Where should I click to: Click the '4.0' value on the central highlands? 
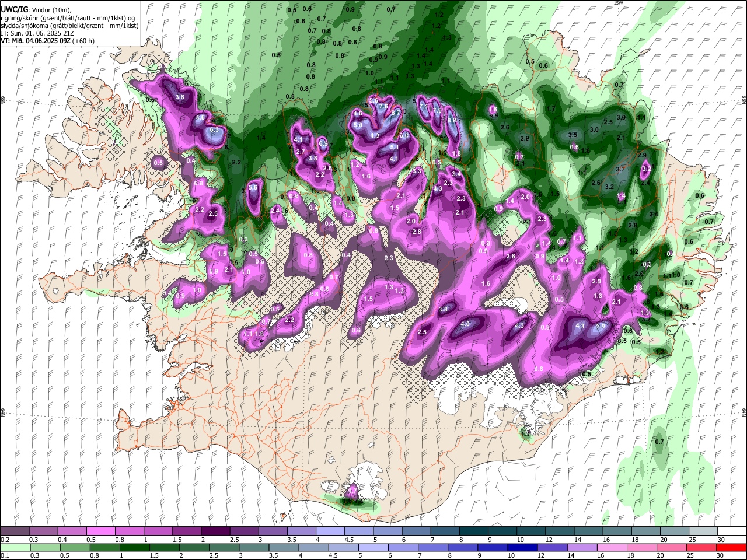(465, 323)
